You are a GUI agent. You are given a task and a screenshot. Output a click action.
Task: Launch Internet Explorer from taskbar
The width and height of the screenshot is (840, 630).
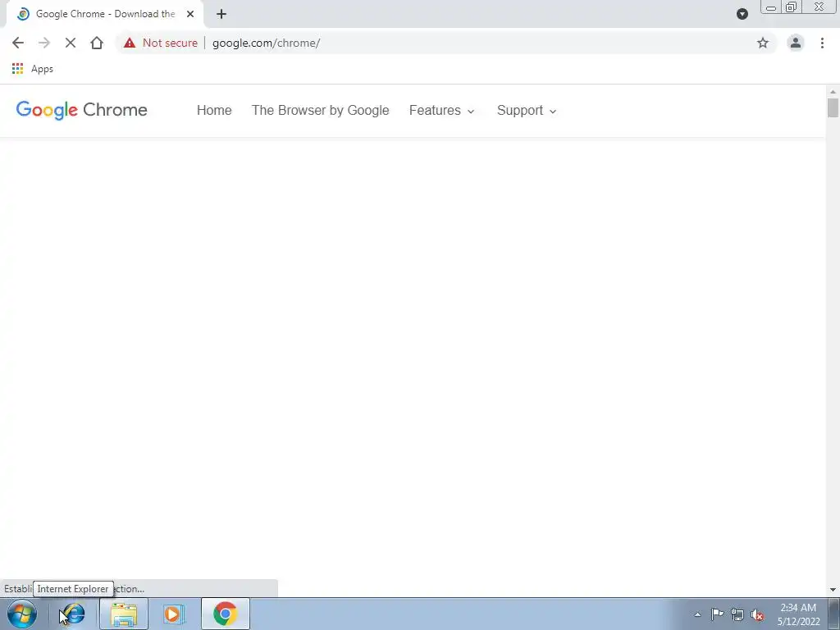pos(73,614)
